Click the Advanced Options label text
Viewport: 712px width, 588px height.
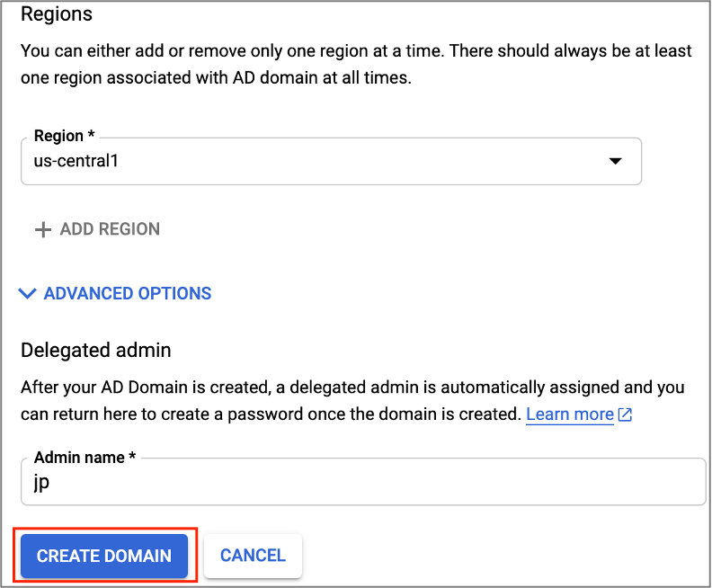coord(128,294)
